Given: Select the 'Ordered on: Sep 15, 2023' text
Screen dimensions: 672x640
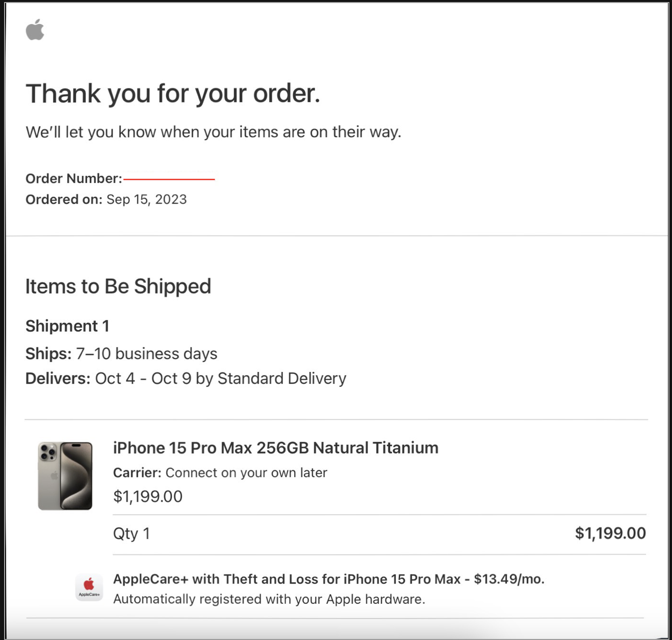Looking at the screenshot, I should 106,199.
